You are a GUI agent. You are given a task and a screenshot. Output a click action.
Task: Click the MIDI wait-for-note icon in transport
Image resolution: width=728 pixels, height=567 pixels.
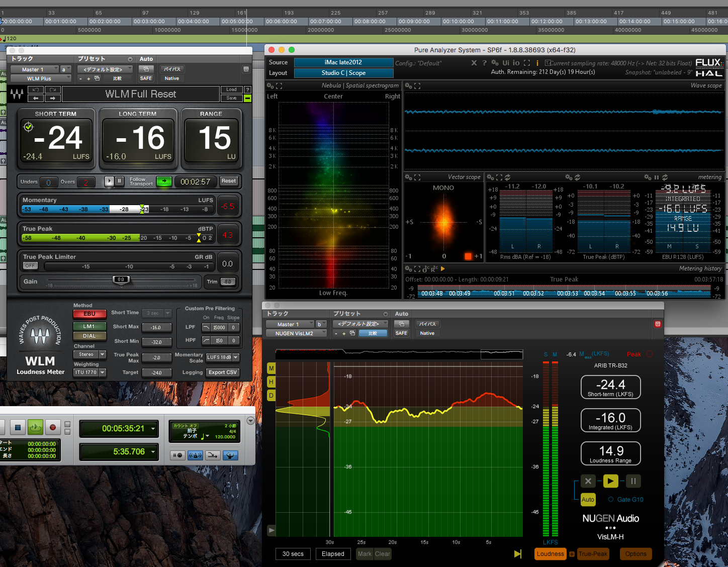[x=177, y=455]
